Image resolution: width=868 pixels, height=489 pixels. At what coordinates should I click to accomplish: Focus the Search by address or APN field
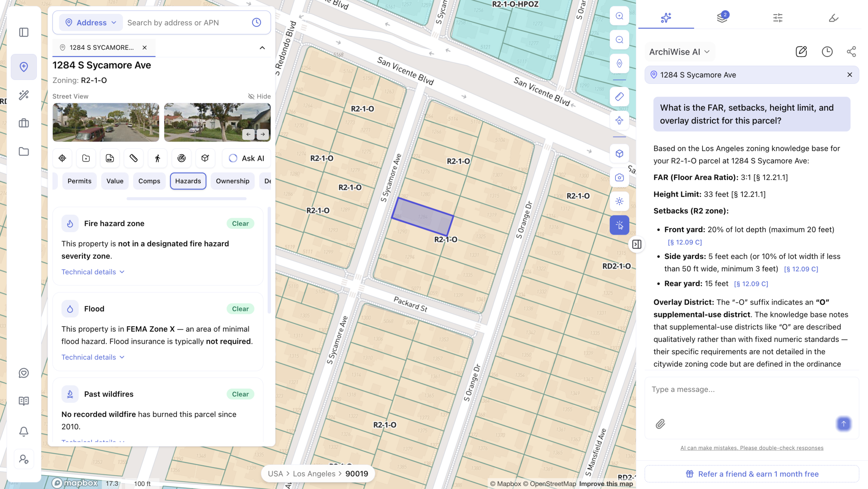point(186,22)
